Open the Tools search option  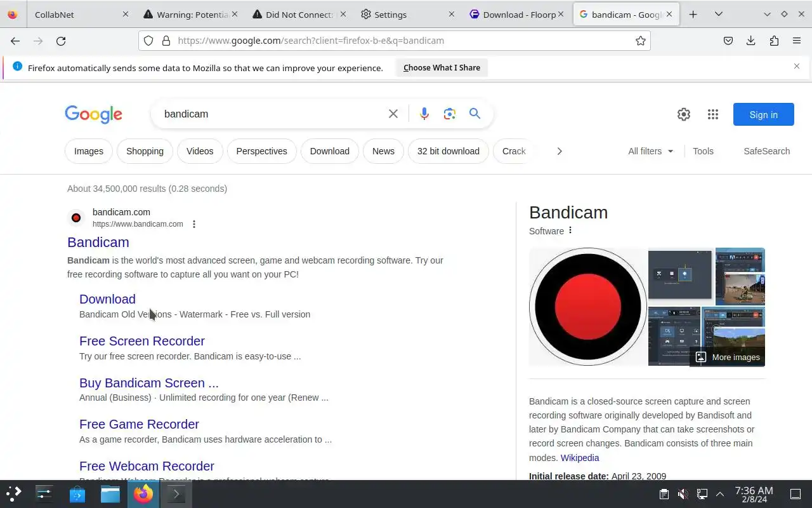tap(703, 151)
